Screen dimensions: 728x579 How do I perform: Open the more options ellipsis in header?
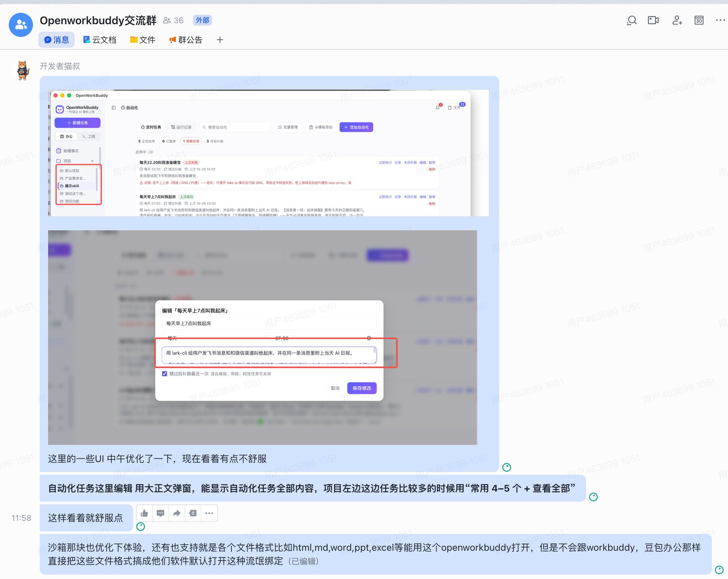[720, 20]
